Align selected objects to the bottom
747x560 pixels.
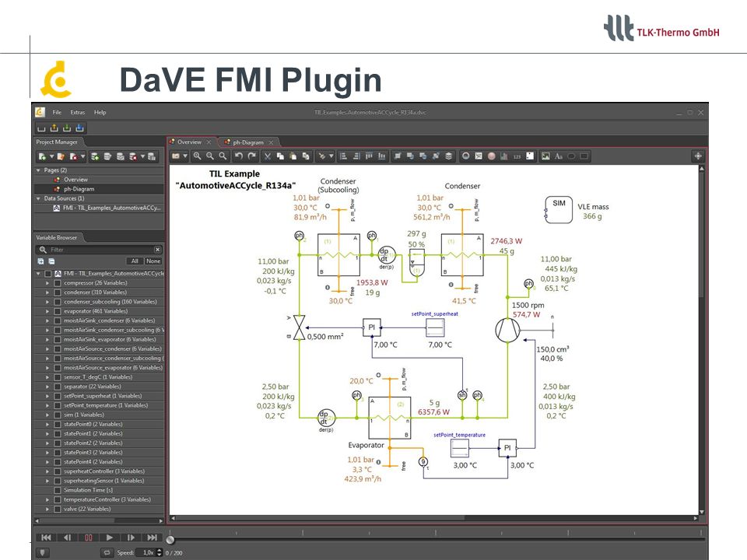point(381,156)
